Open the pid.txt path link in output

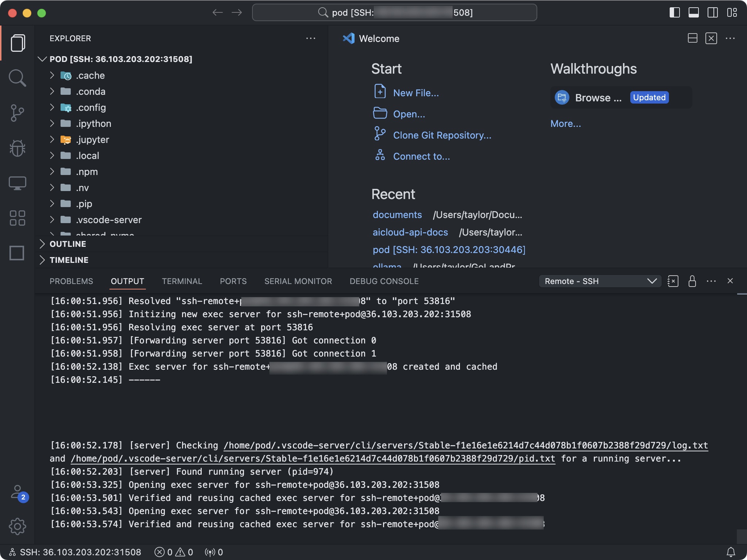coord(313,459)
